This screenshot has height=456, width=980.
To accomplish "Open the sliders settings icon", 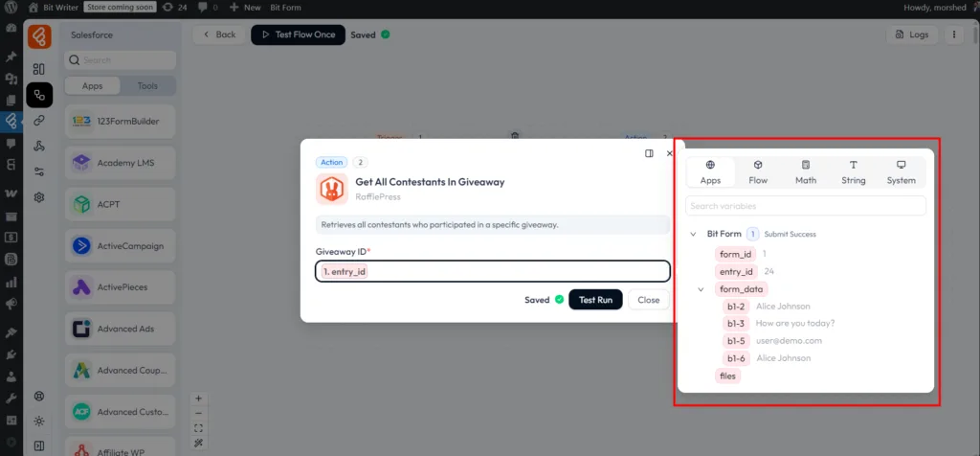I will (x=38, y=172).
